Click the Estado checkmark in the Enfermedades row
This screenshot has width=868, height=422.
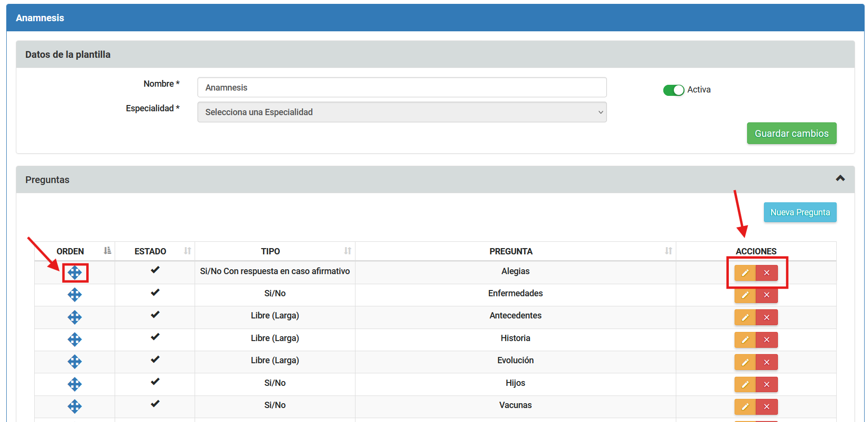[155, 292]
